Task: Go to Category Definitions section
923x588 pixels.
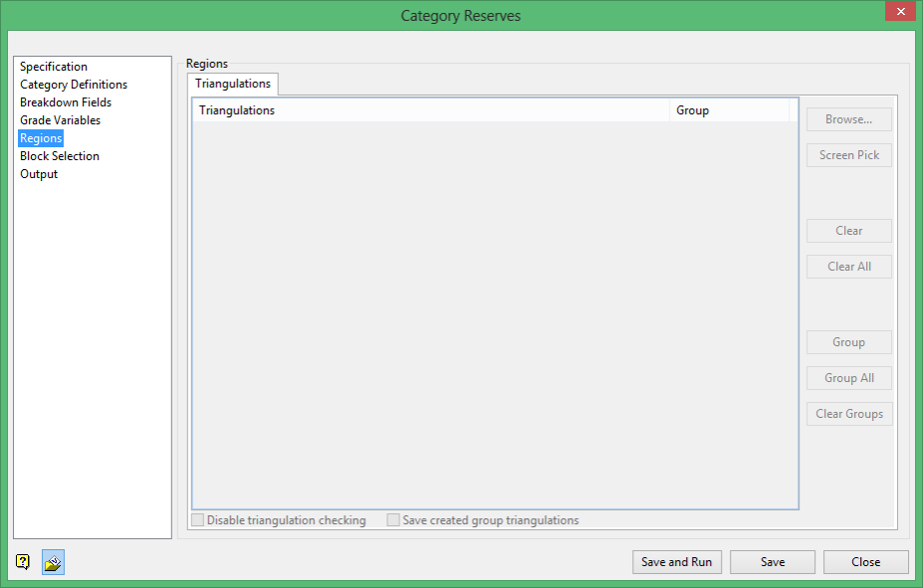Action: point(74,85)
